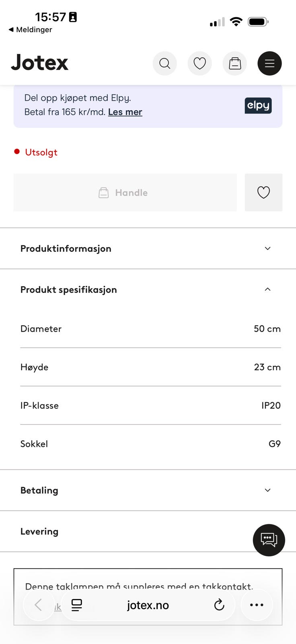Tap the Safari page reload icon
Image resolution: width=296 pixels, height=644 pixels.
click(219, 605)
